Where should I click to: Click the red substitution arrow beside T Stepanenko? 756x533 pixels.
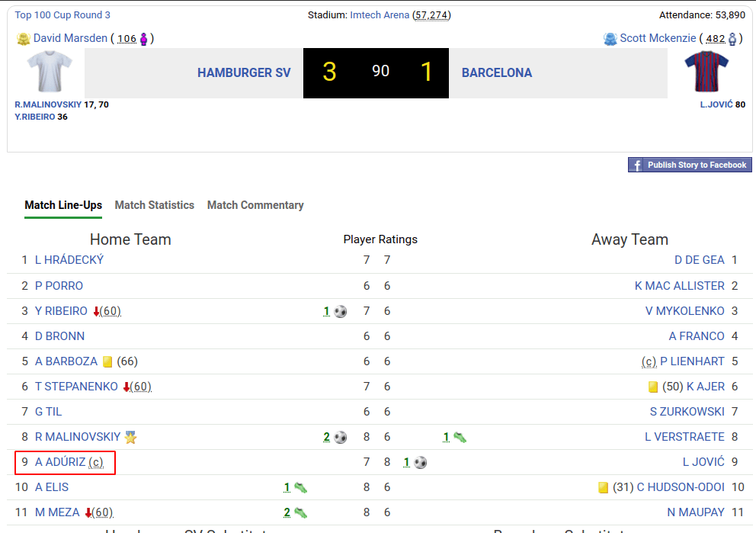pos(126,387)
